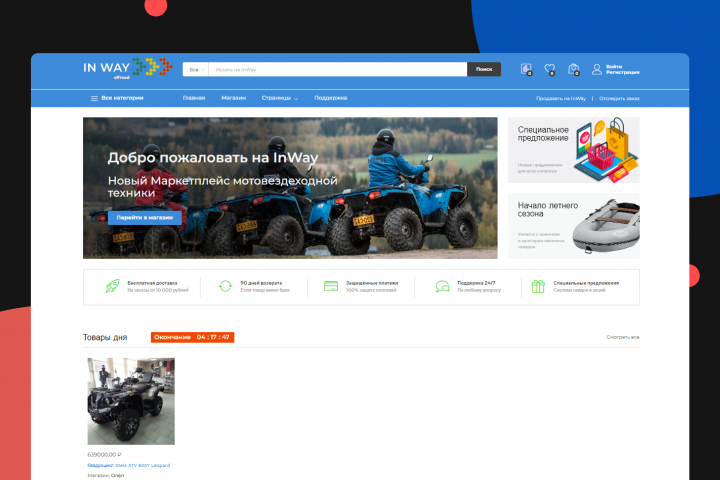Click the credit card secure payment icon
The height and width of the screenshot is (480, 720).
click(331, 286)
